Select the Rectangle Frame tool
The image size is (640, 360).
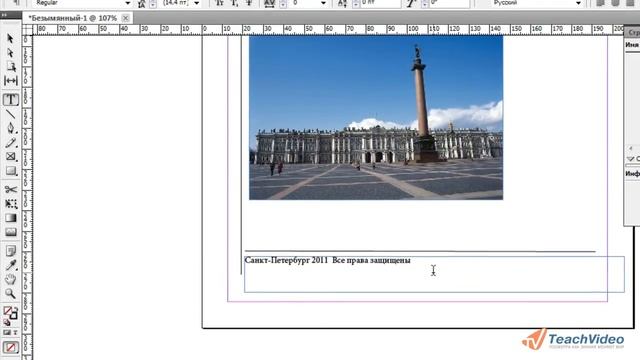(11, 157)
